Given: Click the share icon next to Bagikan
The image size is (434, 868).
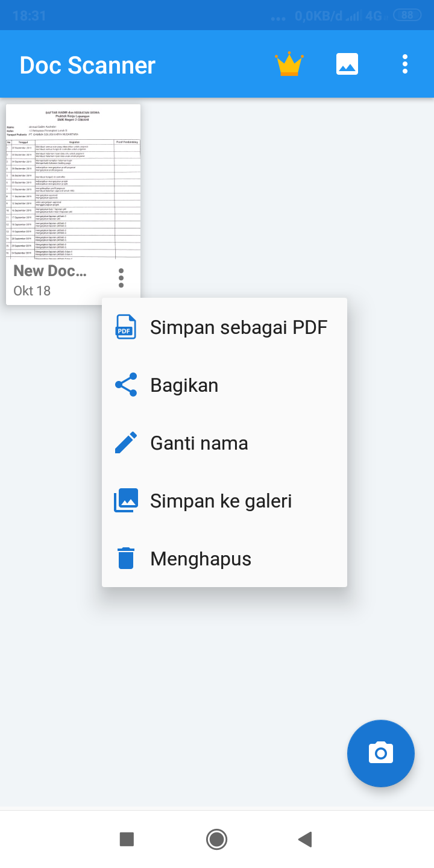Looking at the screenshot, I should pos(125,384).
